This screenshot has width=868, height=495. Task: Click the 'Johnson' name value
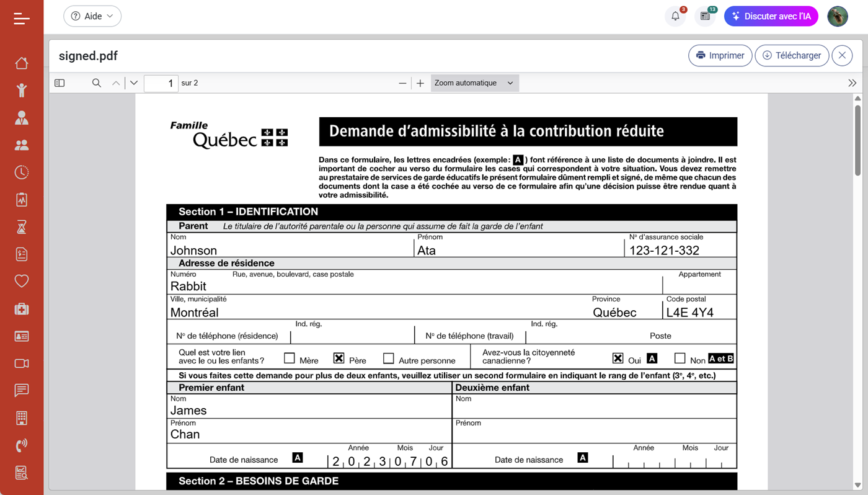[x=193, y=251]
